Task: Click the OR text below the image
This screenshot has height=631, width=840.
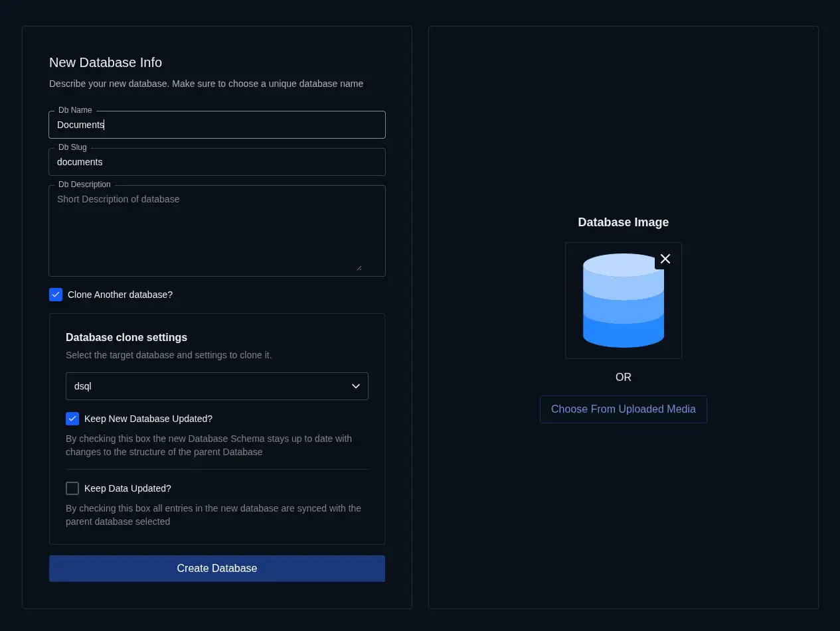Action: tap(624, 377)
